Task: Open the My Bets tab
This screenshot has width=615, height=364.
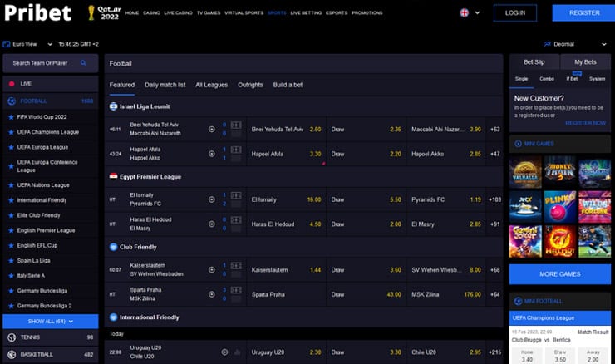Action: pos(585,62)
